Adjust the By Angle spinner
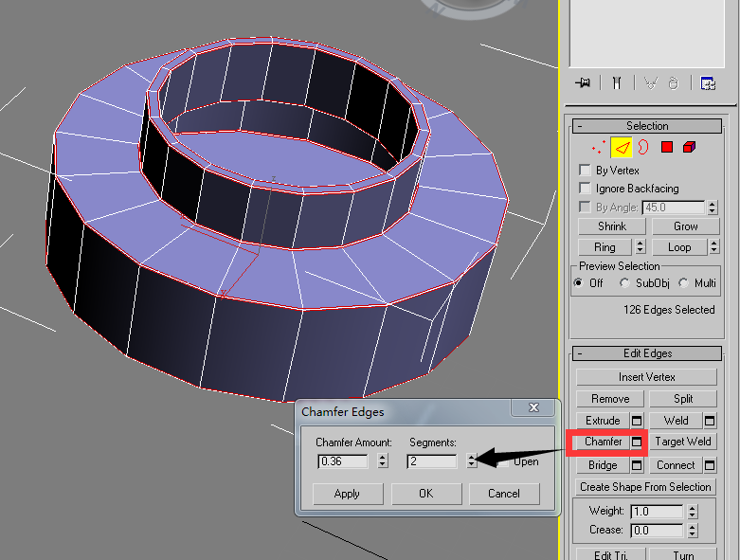 [x=713, y=208]
